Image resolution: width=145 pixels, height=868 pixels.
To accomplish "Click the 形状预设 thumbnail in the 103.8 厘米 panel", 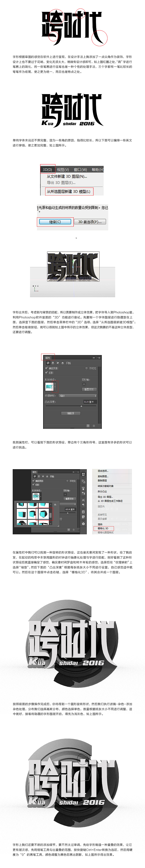I will point(36,496).
